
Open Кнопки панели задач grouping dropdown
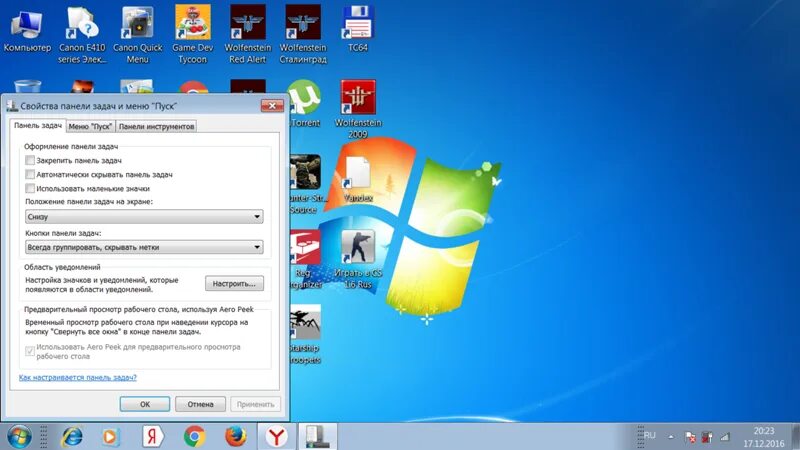(x=144, y=247)
